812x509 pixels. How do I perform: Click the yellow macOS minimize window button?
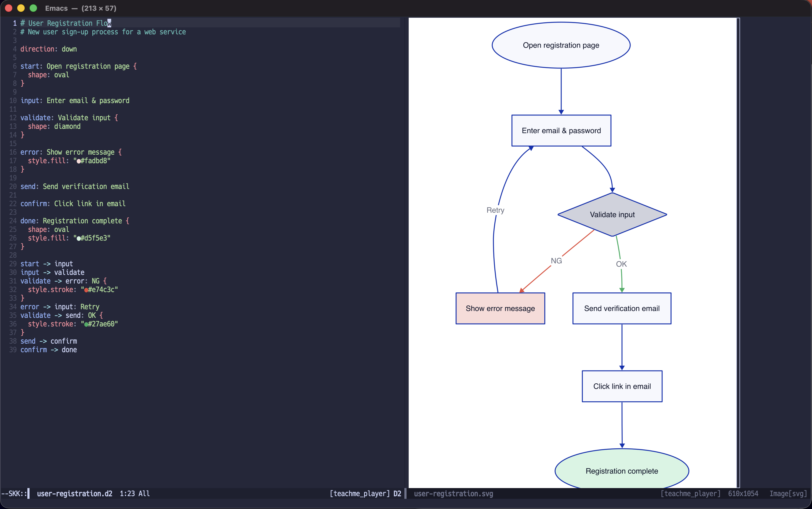coord(21,8)
